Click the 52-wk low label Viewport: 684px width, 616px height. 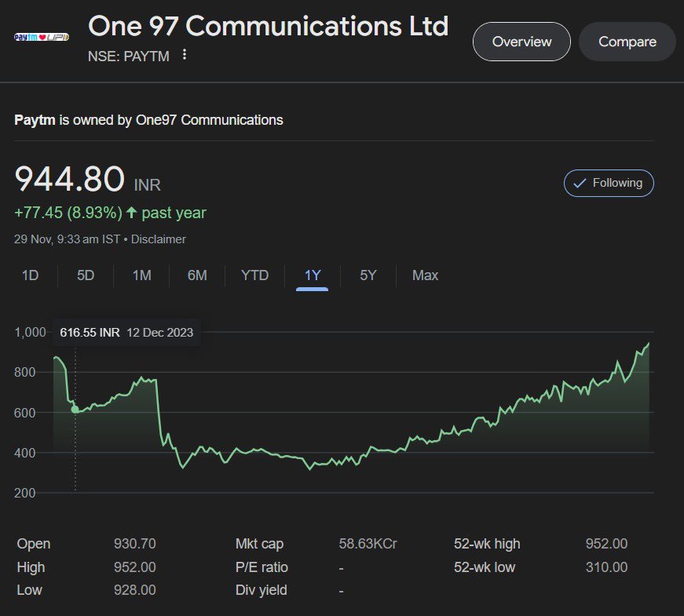pos(485,567)
